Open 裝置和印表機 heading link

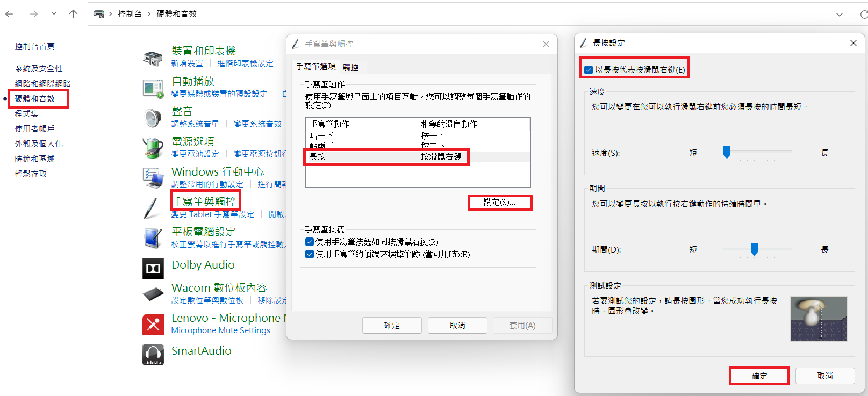[204, 51]
